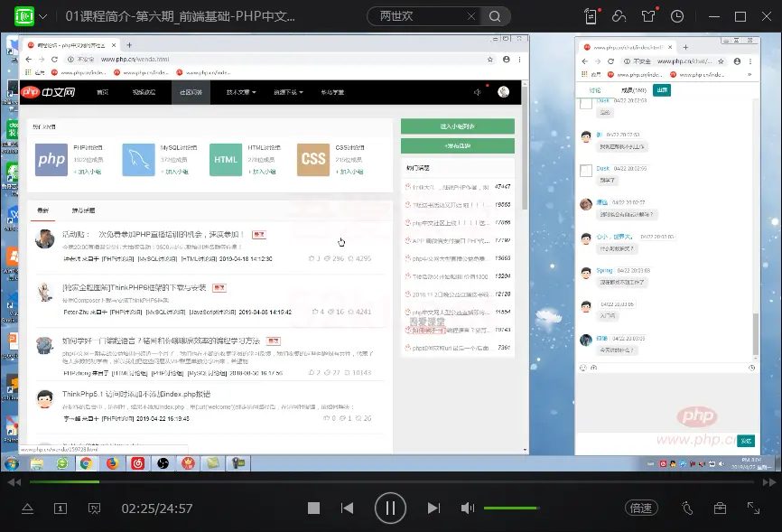Click the green +发布话题 button
Screen dimensions: 782x532
[457, 145]
